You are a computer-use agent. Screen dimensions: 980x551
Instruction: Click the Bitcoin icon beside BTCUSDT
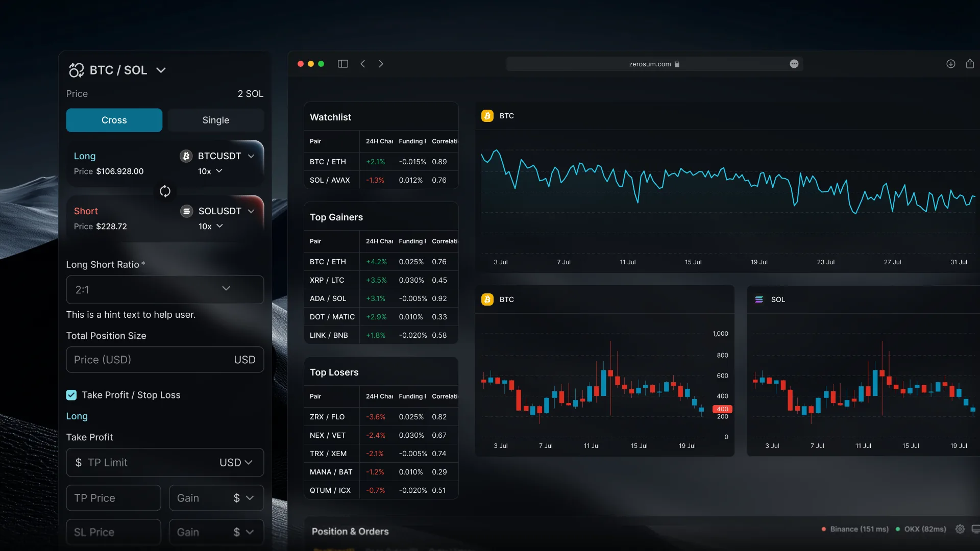186,156
